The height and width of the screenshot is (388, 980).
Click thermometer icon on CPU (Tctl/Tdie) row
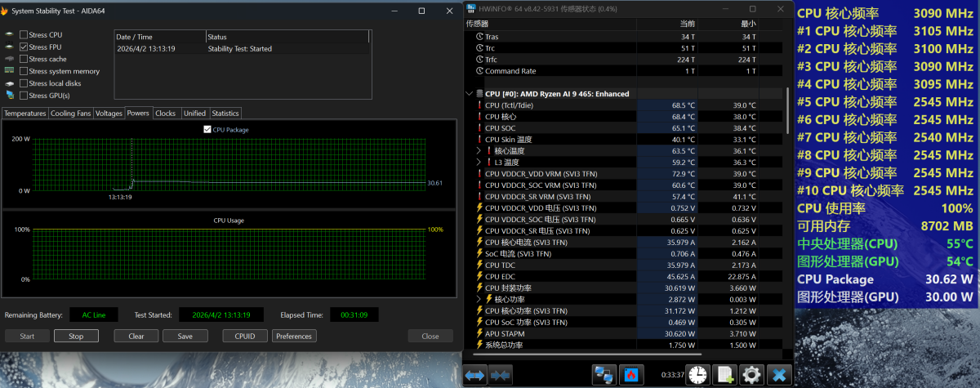(479, 105)
